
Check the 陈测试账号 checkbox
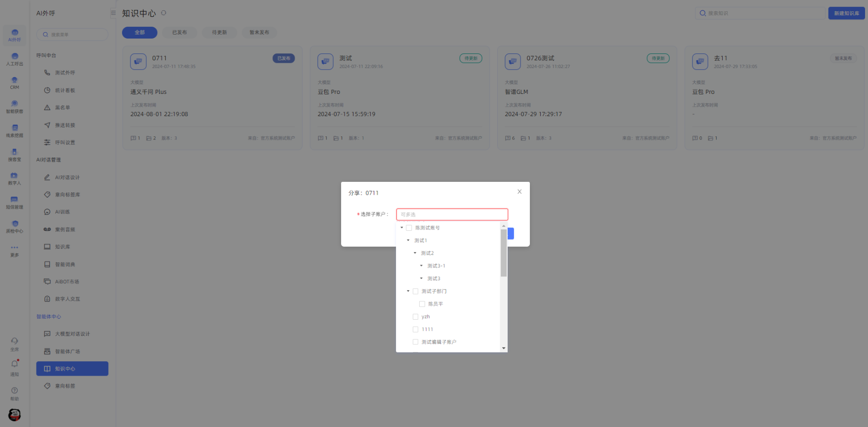(x=409, y=228)
